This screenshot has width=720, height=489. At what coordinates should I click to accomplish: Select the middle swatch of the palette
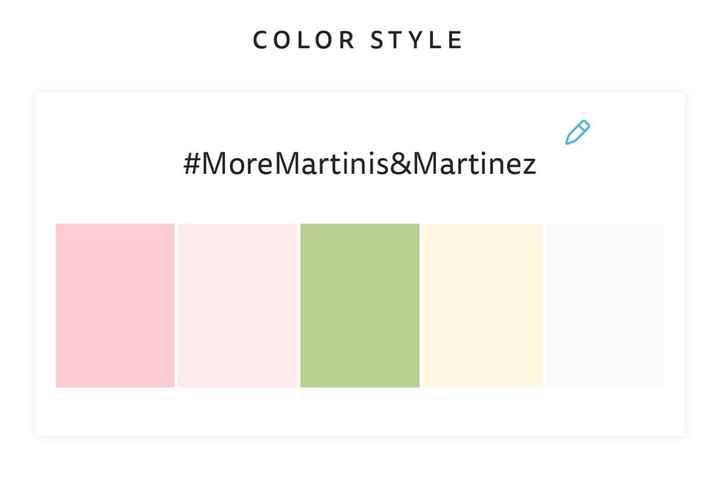pyautogui.click(x=359, y=305)
